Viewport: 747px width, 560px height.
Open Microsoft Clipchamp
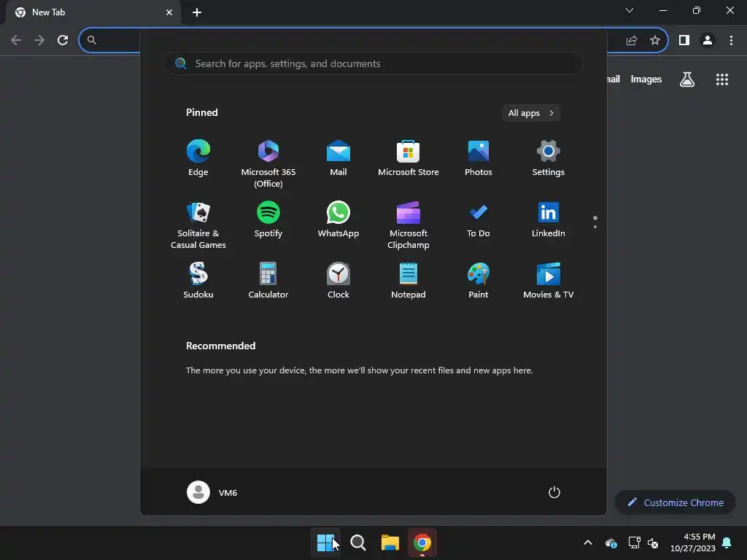pos(409,225)
